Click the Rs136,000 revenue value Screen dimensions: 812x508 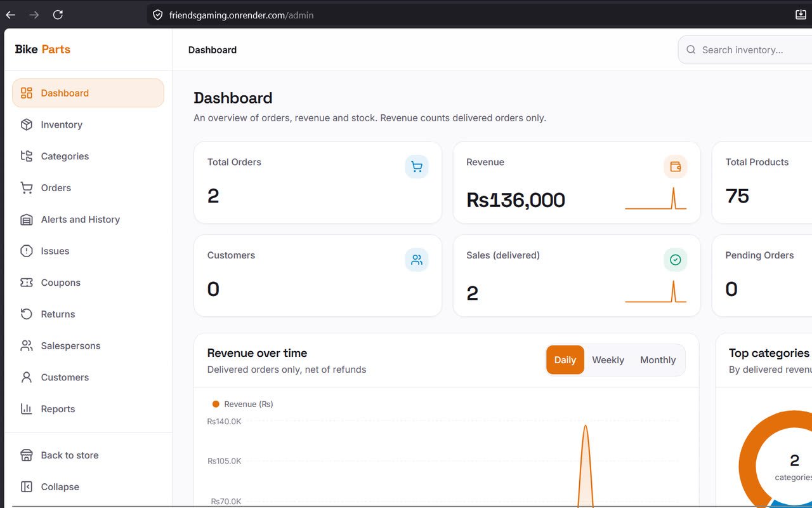coord(516,200)
